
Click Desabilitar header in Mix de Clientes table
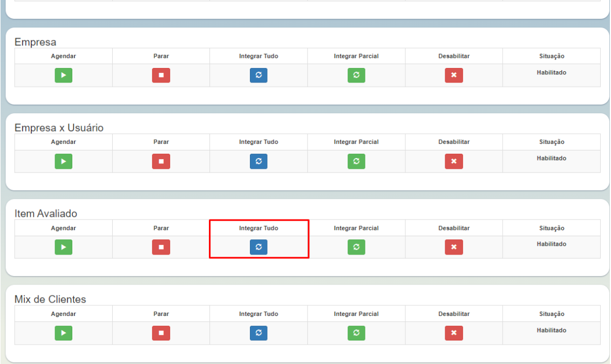pyautogui.click(x=454, y=314)
